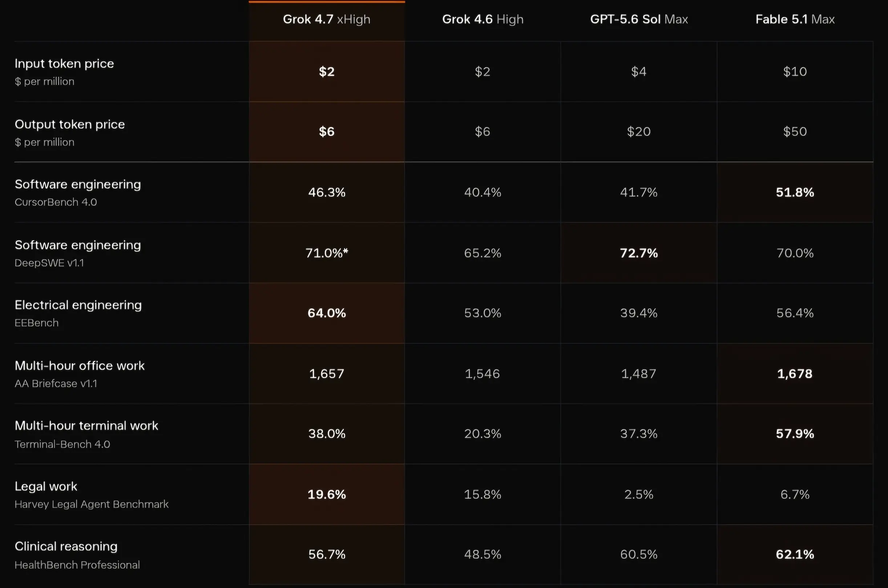
Task: Select the 57.9% terminal work score
Action: point(795,434)
